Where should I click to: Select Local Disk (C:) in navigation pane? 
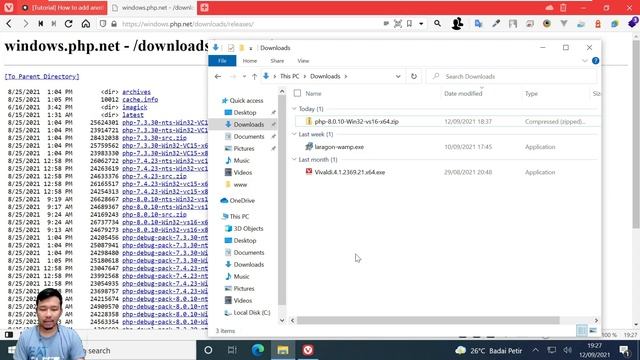(x=251, y=313)
